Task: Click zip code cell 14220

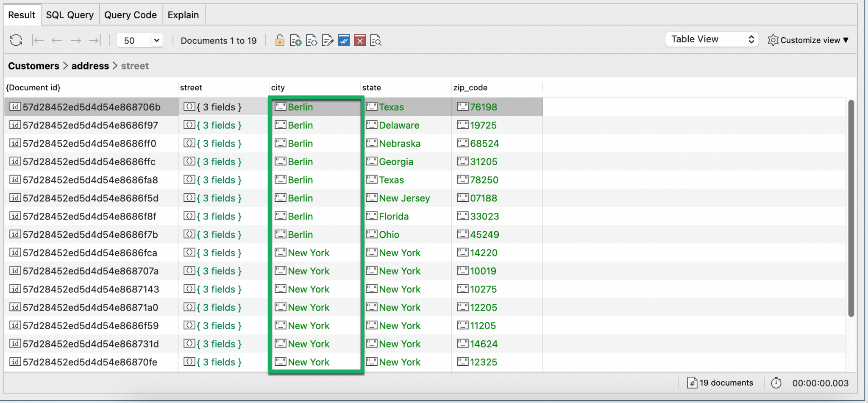Action: (497, 253)
